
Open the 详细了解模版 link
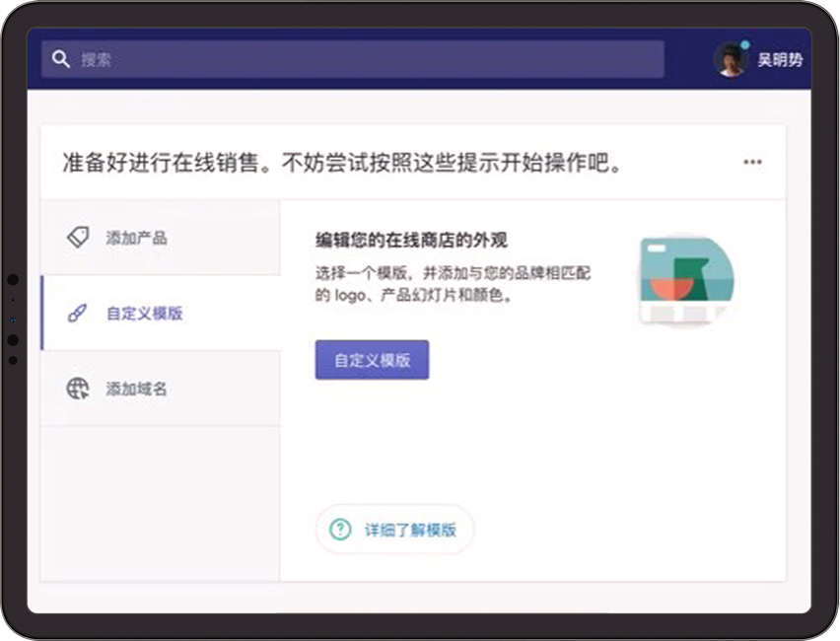coord(410,530)
